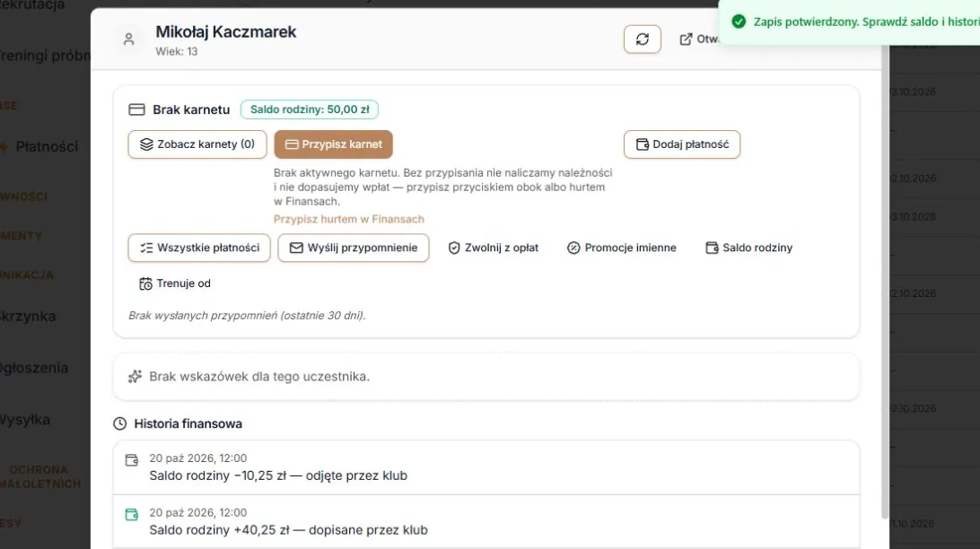This screenshot has width=980, height=549.
Task: Open Promocje imienne
Action: [621, 248]
